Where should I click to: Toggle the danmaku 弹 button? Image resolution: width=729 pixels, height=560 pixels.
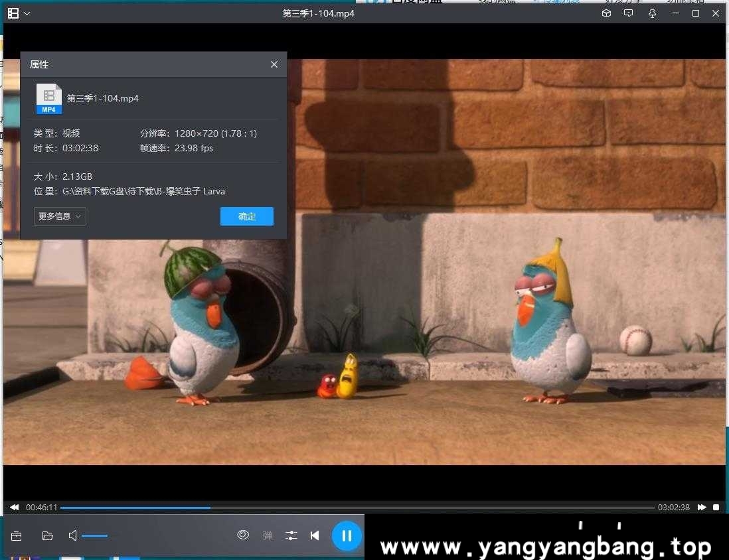[268, 535]
